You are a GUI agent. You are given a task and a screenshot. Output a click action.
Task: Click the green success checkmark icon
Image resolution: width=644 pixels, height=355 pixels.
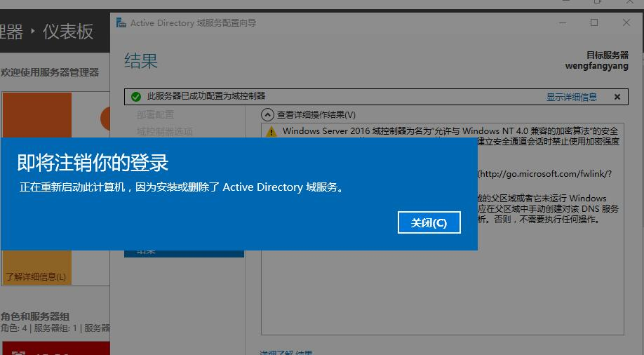pos(136,97)
